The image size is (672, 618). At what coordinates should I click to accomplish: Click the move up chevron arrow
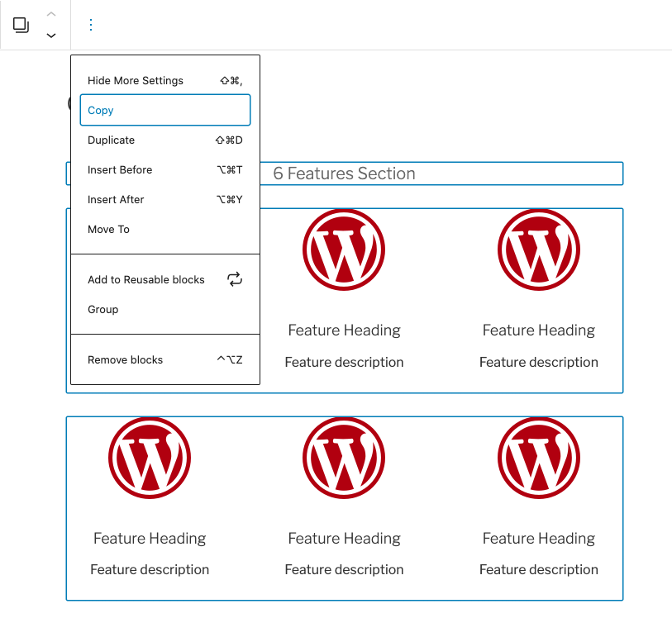click(51, 14)
